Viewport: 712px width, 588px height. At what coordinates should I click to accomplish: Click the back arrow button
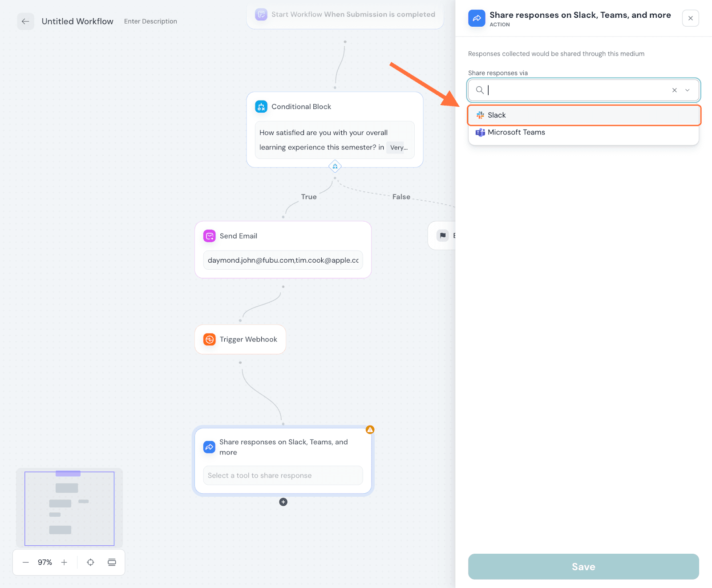click(25, 21)
